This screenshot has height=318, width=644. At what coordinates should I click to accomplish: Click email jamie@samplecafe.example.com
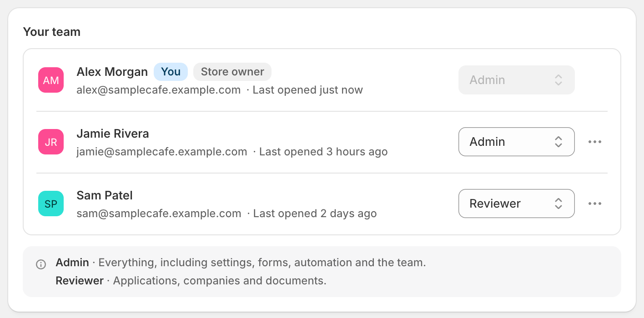(x=162, y=152)
